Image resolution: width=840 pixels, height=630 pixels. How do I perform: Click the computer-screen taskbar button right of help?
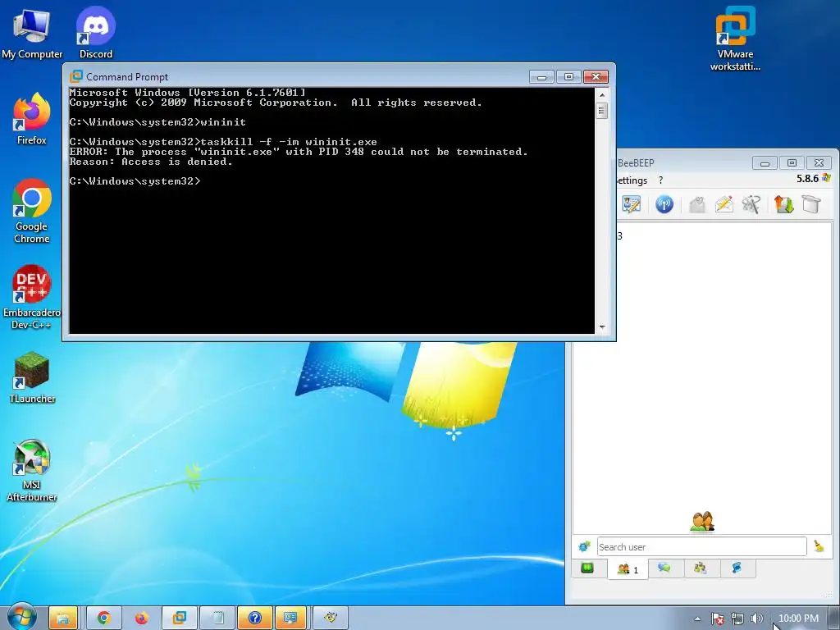click(291, 618)
